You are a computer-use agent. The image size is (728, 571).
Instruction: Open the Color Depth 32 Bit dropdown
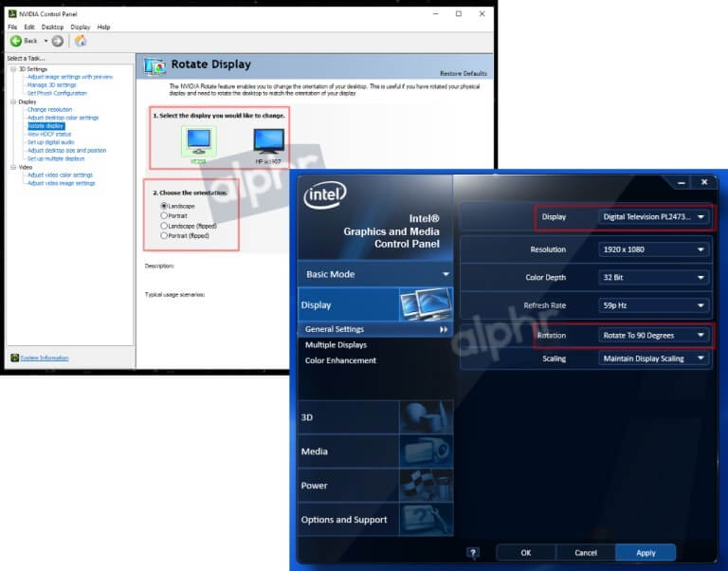[654, 277]
